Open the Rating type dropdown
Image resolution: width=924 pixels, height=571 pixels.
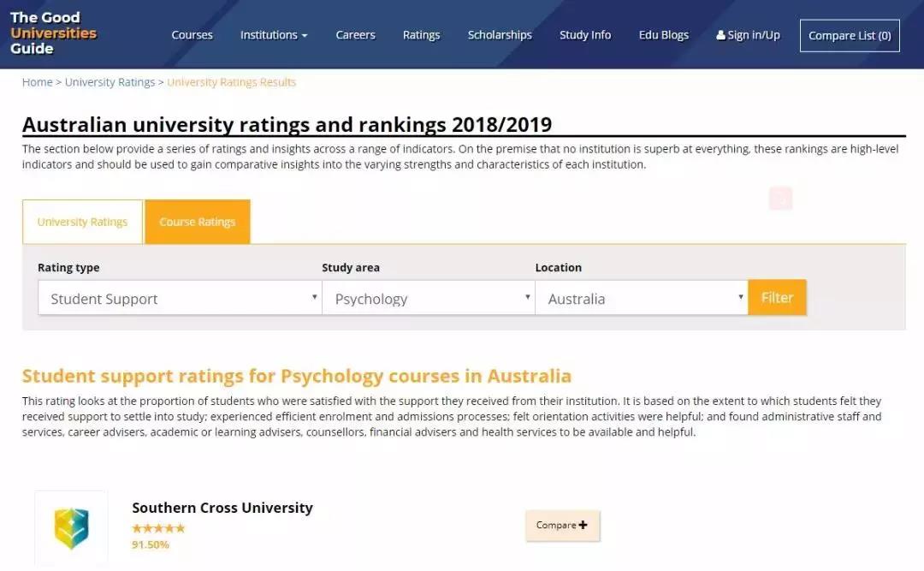click(x=180, y=298)
